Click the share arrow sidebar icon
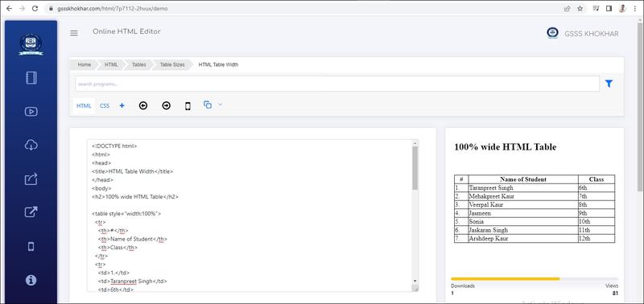644x304 pixels. (x=31, y=179)
